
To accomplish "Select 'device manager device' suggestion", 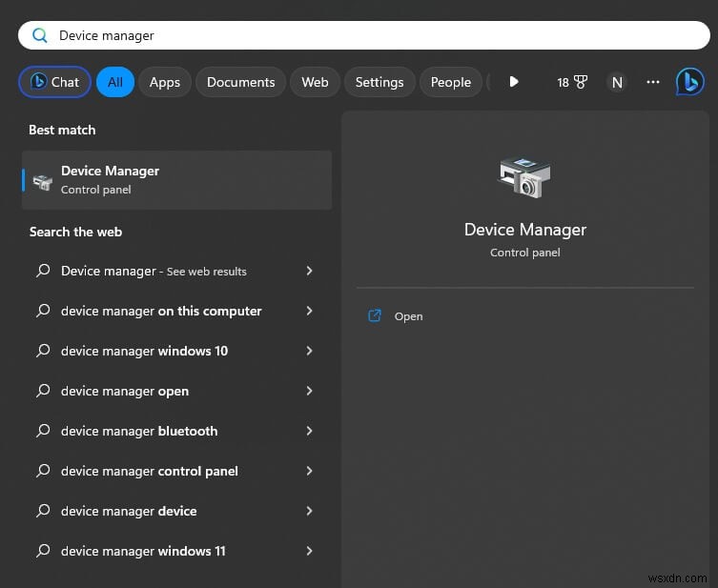I will coord(176,511).
